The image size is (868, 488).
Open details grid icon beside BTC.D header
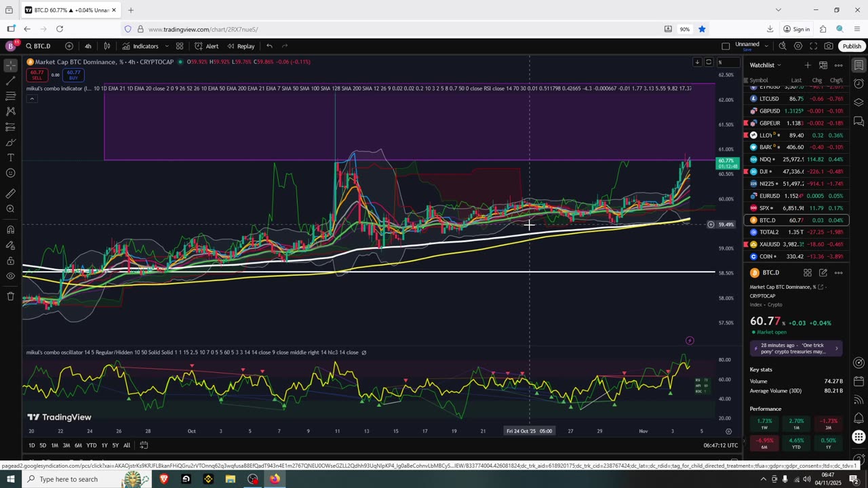click(808, 272)
